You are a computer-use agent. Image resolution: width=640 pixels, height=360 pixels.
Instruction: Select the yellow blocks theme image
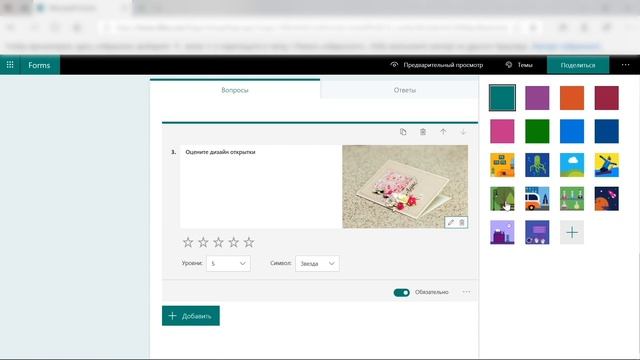[x=502, y=165]
